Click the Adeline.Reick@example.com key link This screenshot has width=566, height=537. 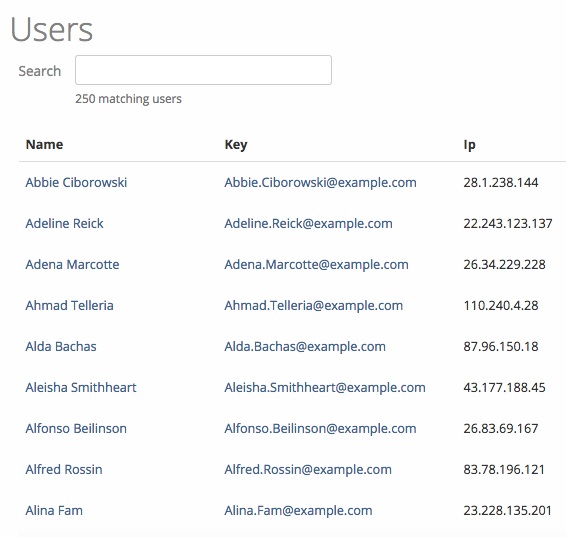309,223
